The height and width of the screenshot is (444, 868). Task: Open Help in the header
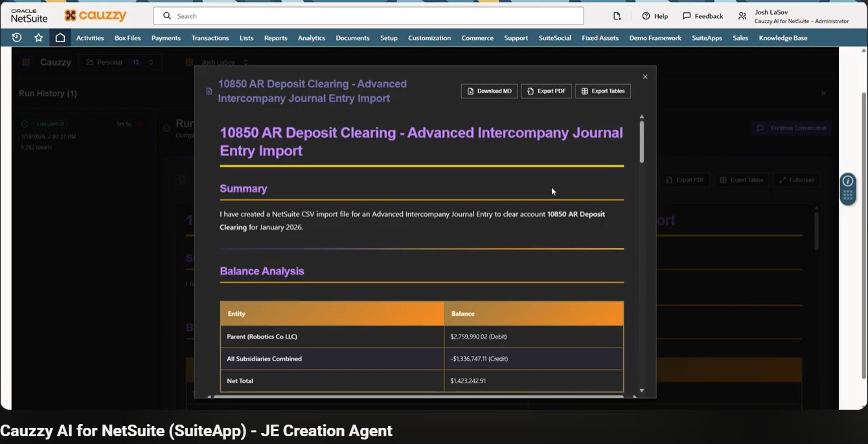pyautogui.click(x=655, y=16)
